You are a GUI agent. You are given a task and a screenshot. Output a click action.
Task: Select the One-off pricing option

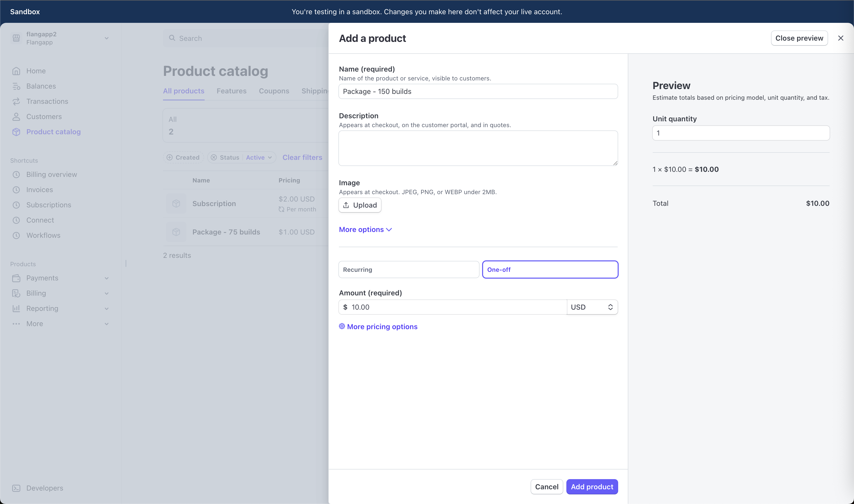click(550, 270)
